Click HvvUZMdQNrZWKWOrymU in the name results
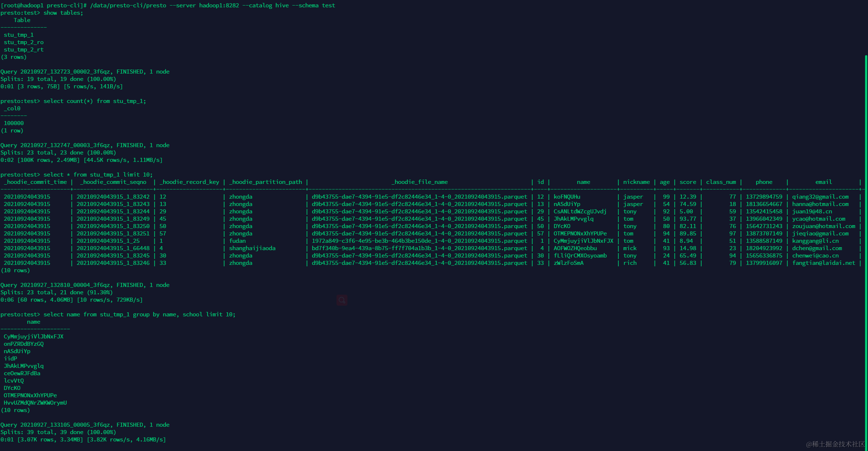Image resolution: width=868 pixels, height=451 pixels. pos(35,403)
